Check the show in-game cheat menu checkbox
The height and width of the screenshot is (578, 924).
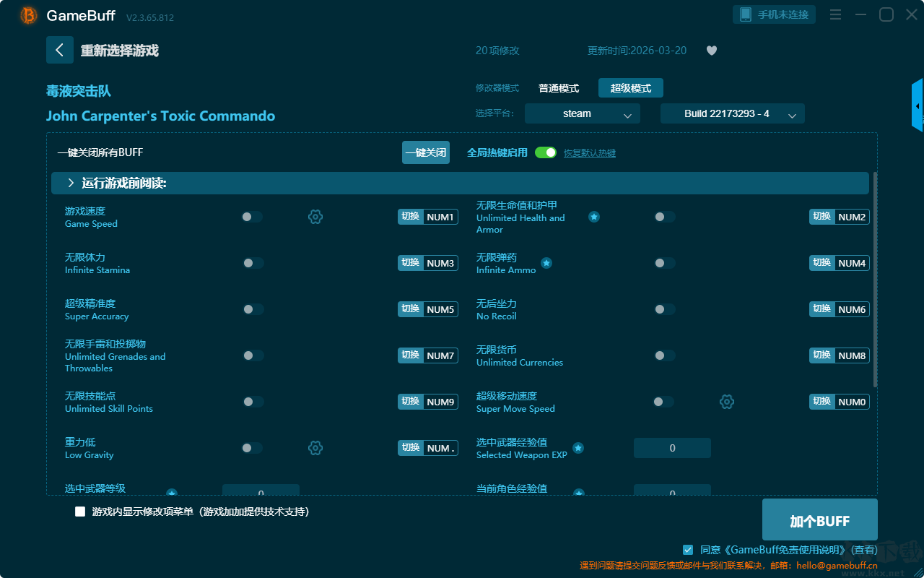[x=80, y=512]
